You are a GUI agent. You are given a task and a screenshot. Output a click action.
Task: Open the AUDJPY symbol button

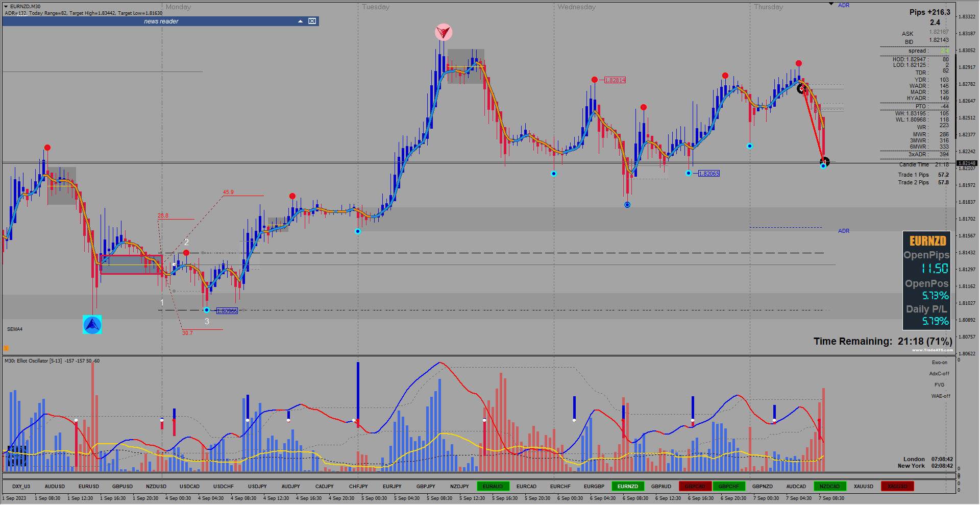point(290,487)
